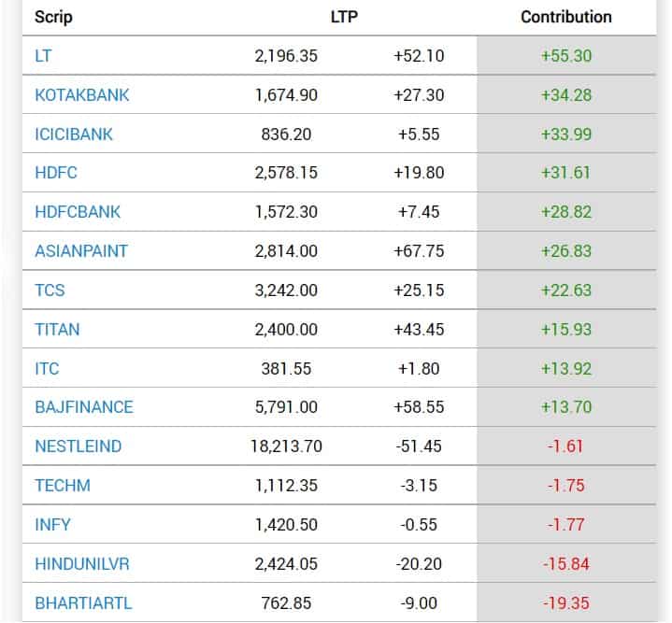Select HINDUNILVR price 2,424.05
Image resolution: width=672 pixels, height=623 pixels.
286,564
